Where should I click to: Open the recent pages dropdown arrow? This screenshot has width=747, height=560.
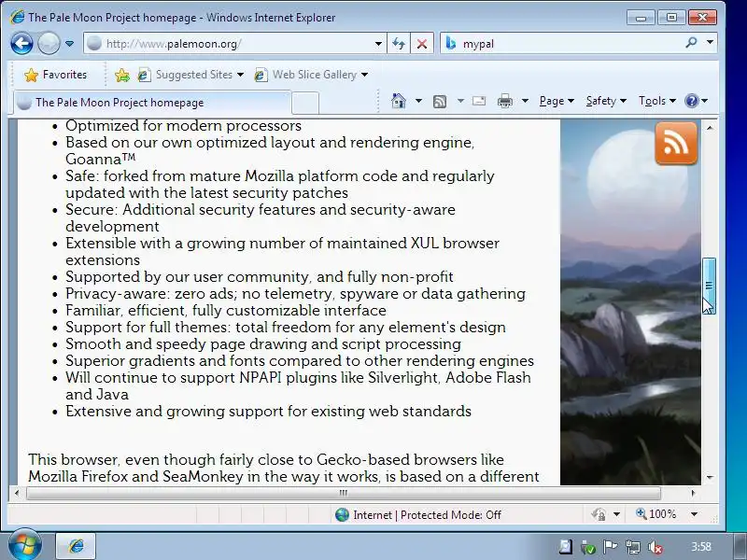69,44
